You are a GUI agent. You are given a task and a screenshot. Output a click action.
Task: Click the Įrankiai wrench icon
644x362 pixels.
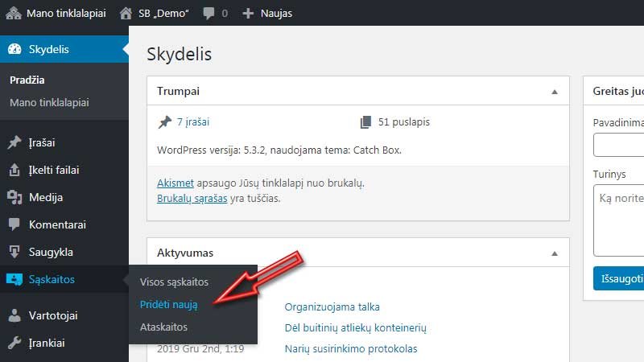pos(14,343)
